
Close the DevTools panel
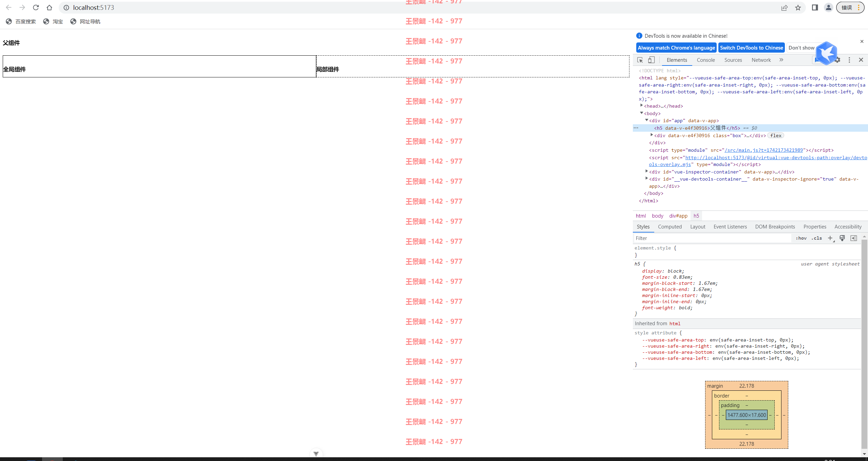tap(861, 60)
